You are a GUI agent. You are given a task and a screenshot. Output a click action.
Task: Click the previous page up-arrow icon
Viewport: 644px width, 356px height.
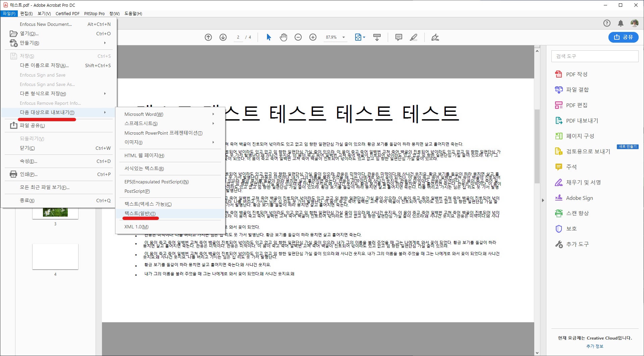(x=208, y=37)
